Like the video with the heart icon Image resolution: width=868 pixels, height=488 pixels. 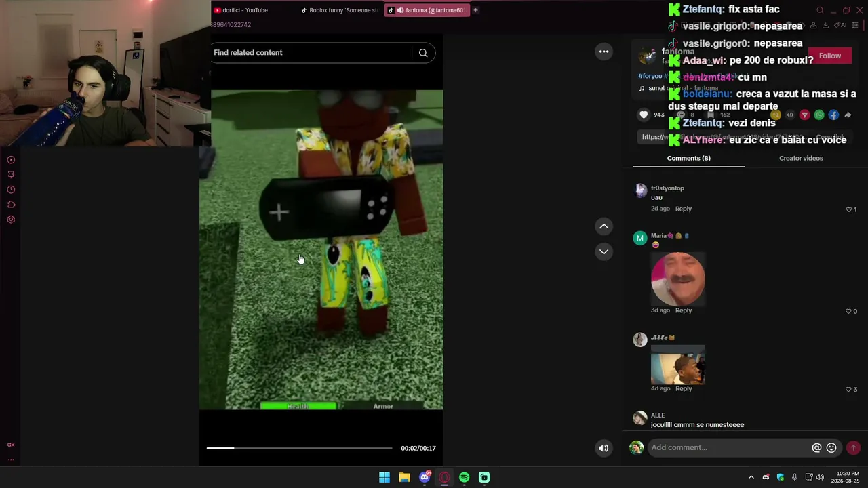[644, 115]
